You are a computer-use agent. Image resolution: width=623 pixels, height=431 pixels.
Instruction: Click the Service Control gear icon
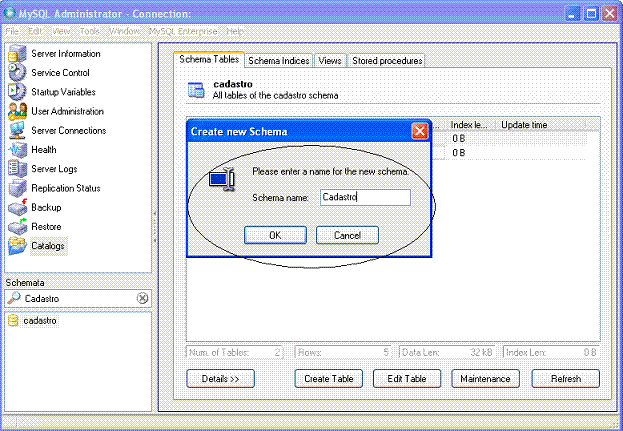(17, 73)
